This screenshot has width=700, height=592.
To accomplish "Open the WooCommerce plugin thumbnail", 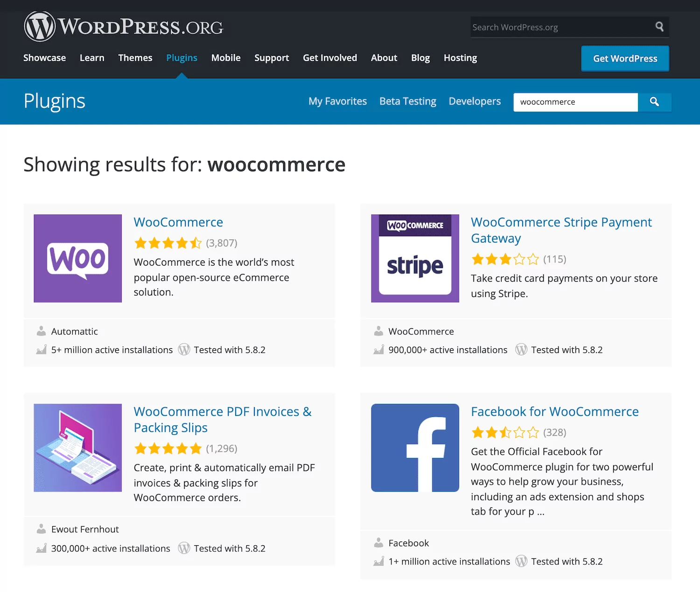I will pyautogui.click(x=77, y=259).
